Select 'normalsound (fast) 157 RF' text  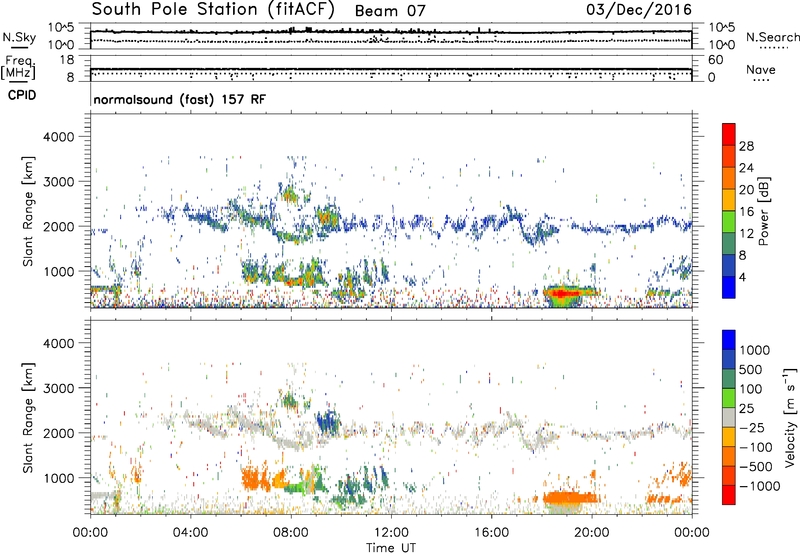(x=180, y=99)
